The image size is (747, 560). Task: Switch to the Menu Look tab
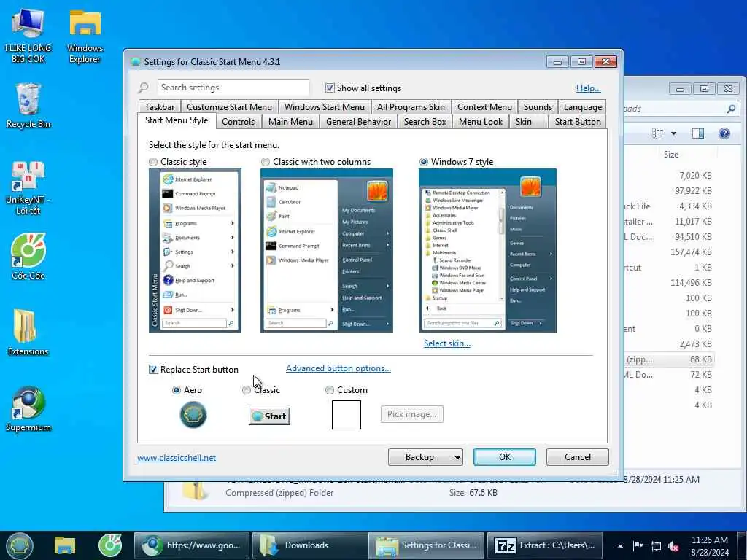click(x=481, y=122)
